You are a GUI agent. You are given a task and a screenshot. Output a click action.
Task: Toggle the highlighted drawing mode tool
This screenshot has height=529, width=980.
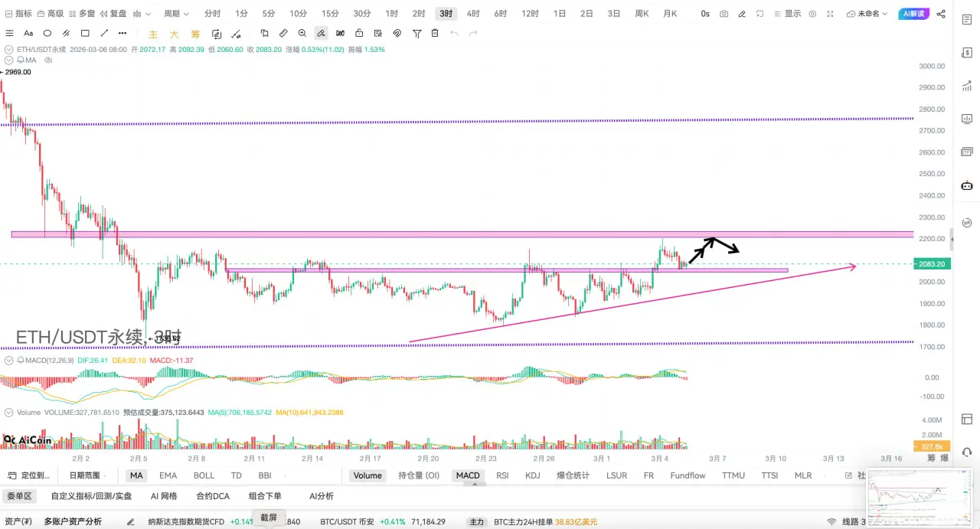[321, 33]
